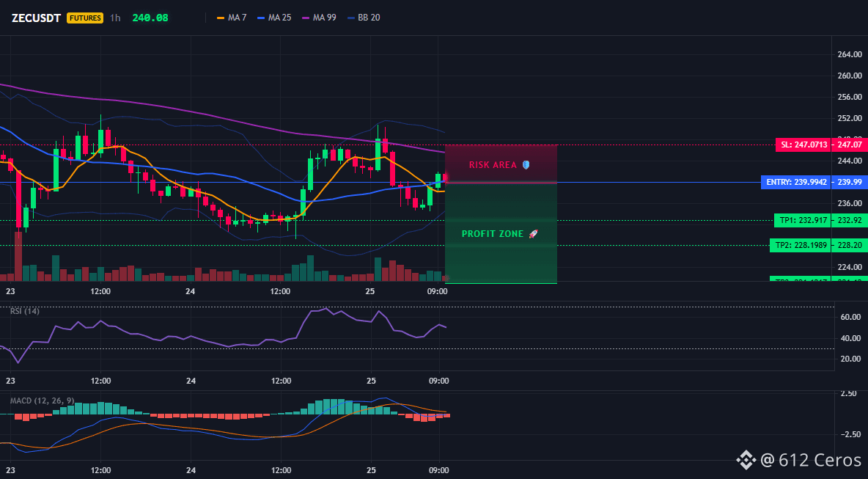Click the blue MA 25 color marker

[x=261, y=18]
